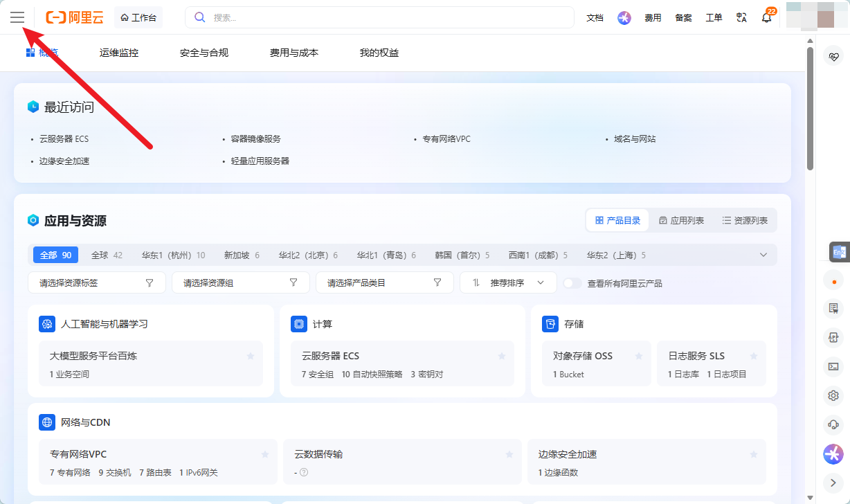Filter by 华北2（北京） region

click(x=308, y=255)
